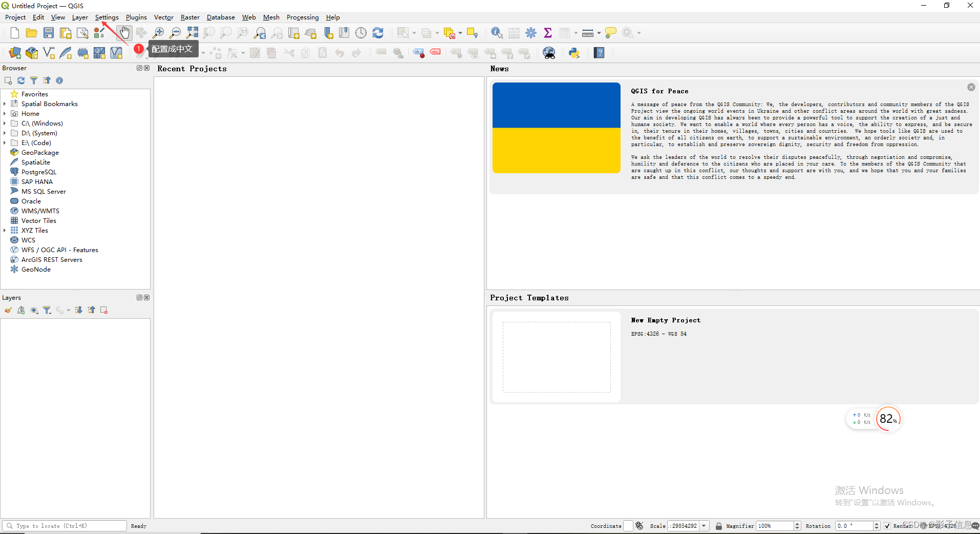
Task: Dismiss the QGIS for Peace news
Action: tap(971, 87)
